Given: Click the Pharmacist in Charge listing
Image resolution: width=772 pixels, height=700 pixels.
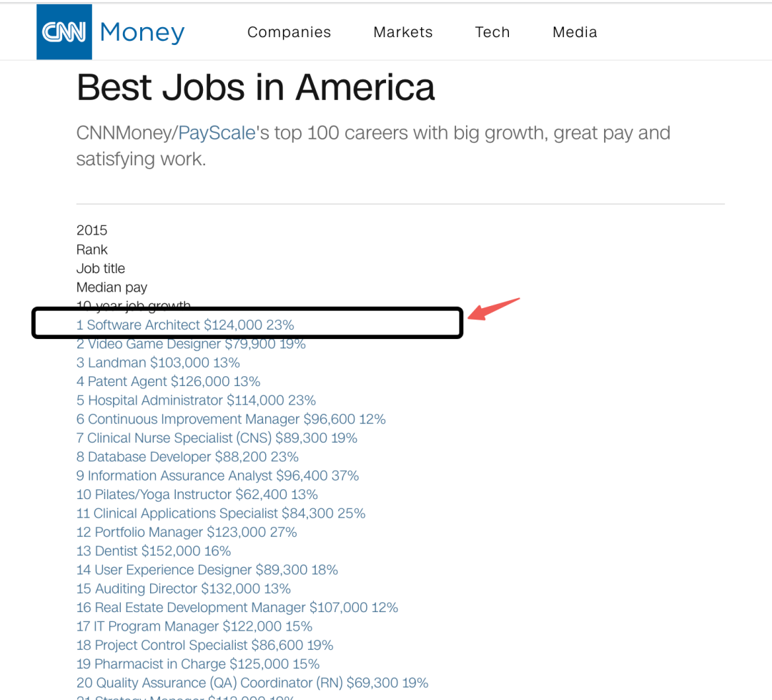Looking at the screenshot, I should pyautogui.click(x=198, y=664).
